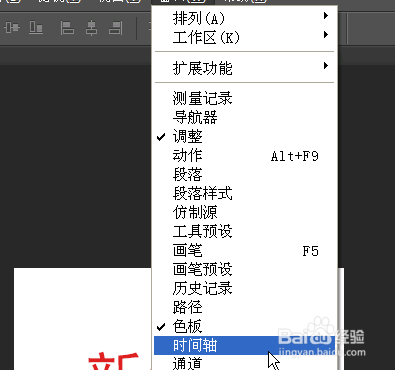Open the 工作区(K) submenu

click(244, 37)
